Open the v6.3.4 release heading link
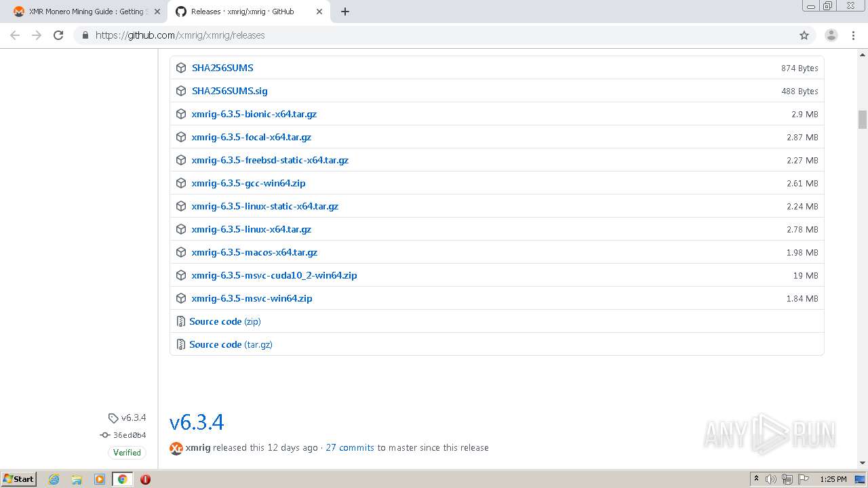868x488 pixels. tap(197, 422)
